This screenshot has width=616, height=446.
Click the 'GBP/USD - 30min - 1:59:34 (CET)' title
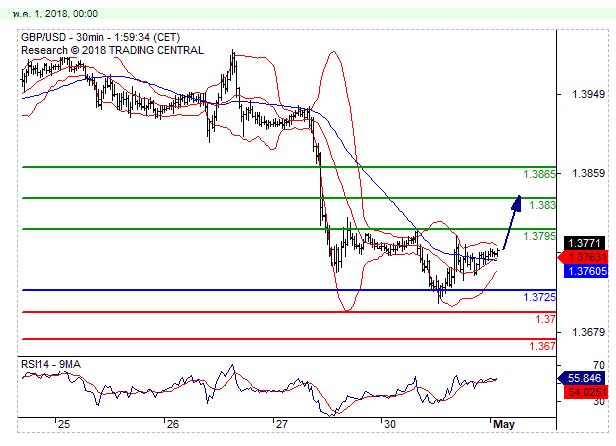click(101, 37)
